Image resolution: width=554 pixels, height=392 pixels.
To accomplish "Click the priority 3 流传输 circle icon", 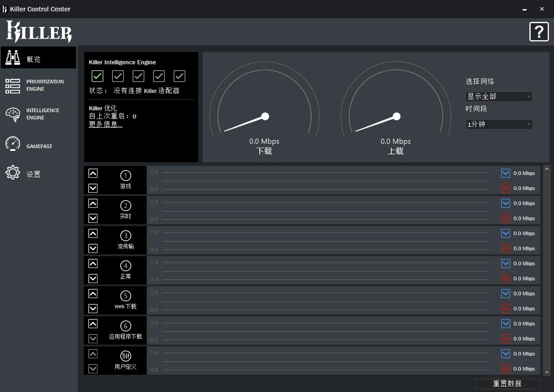I will pos(126,236).
